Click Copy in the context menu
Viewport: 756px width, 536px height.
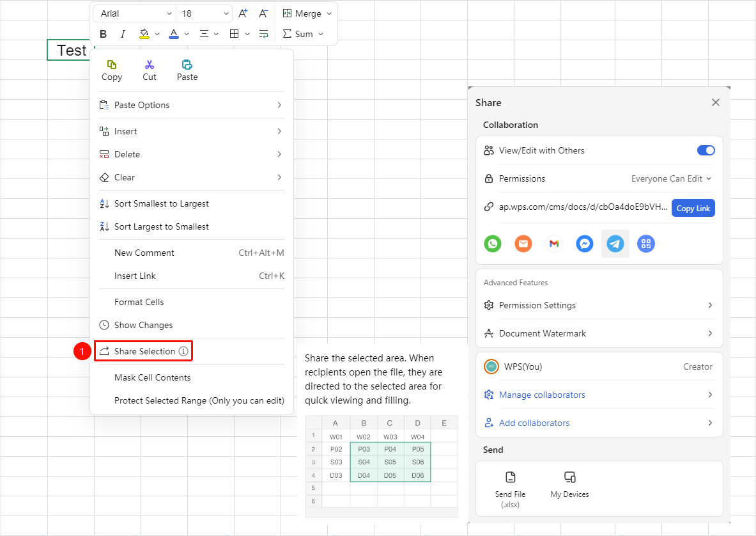[112, 70]
